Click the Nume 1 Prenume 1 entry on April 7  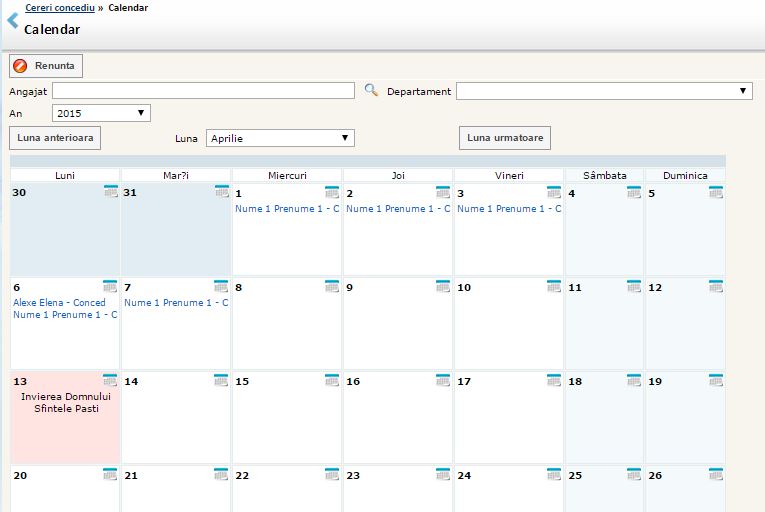click(176, 303)
